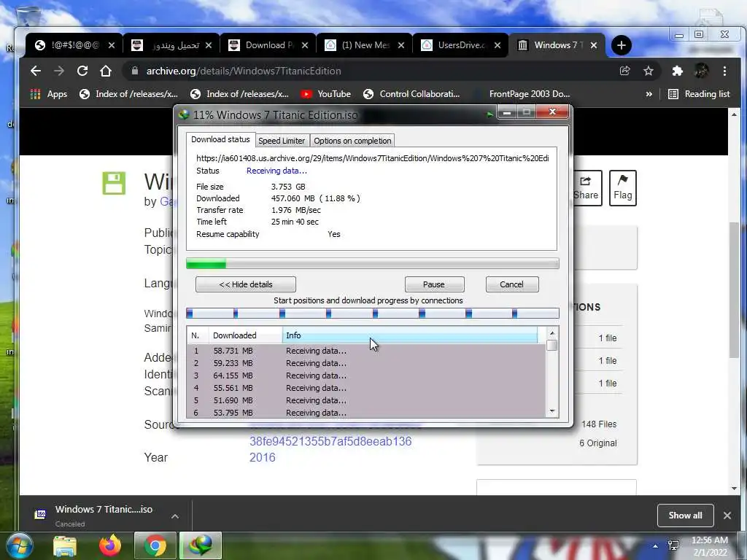Click Show all downloads button

click(685, 516)
